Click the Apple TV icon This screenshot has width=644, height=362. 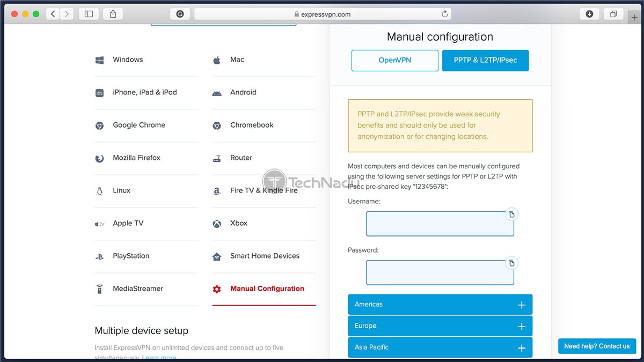(x=99, y=224)
